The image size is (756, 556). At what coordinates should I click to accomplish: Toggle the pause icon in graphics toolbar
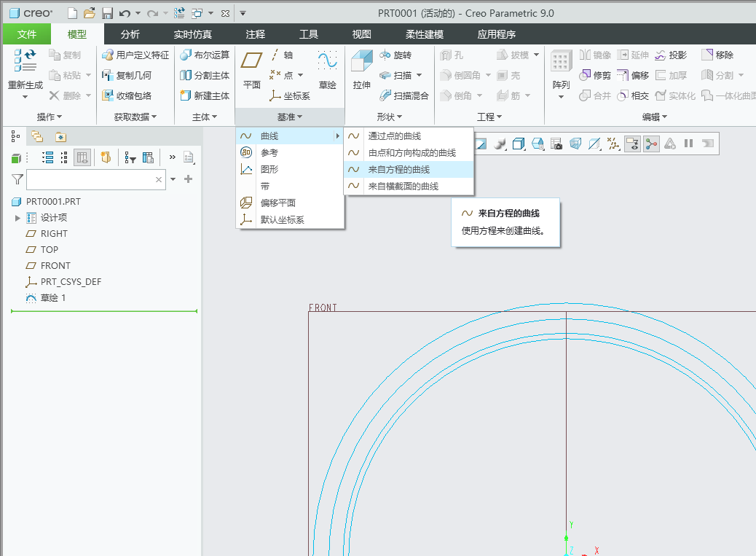click(688, 144)
